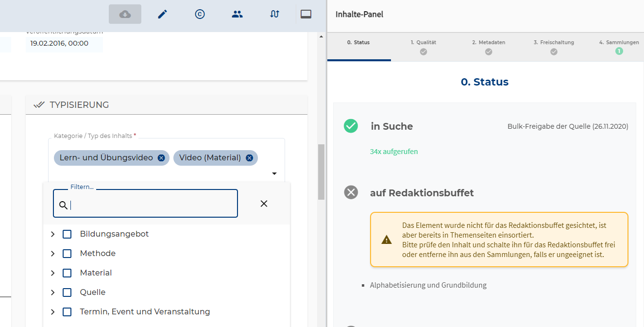This screenshot has height=327, width=644.
Task: Switch to the 1. Qualität tab
Action: pyautogui.click(x=423, y=47)
